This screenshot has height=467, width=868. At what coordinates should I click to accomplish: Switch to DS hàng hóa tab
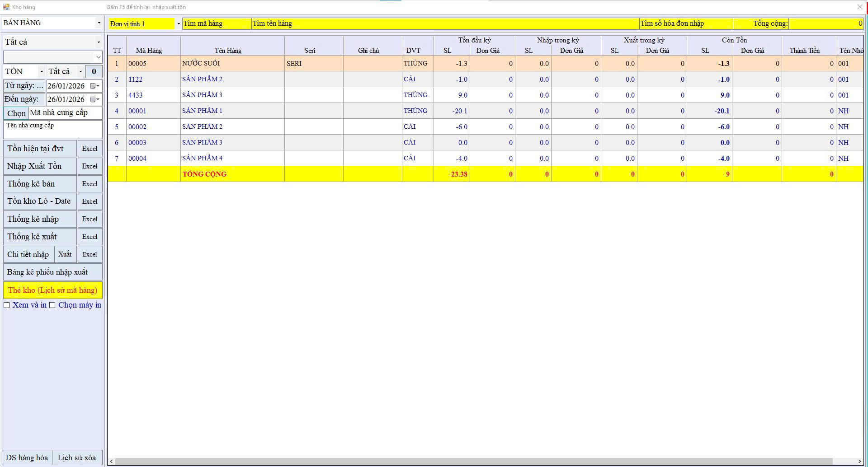[x=27, y=458]
